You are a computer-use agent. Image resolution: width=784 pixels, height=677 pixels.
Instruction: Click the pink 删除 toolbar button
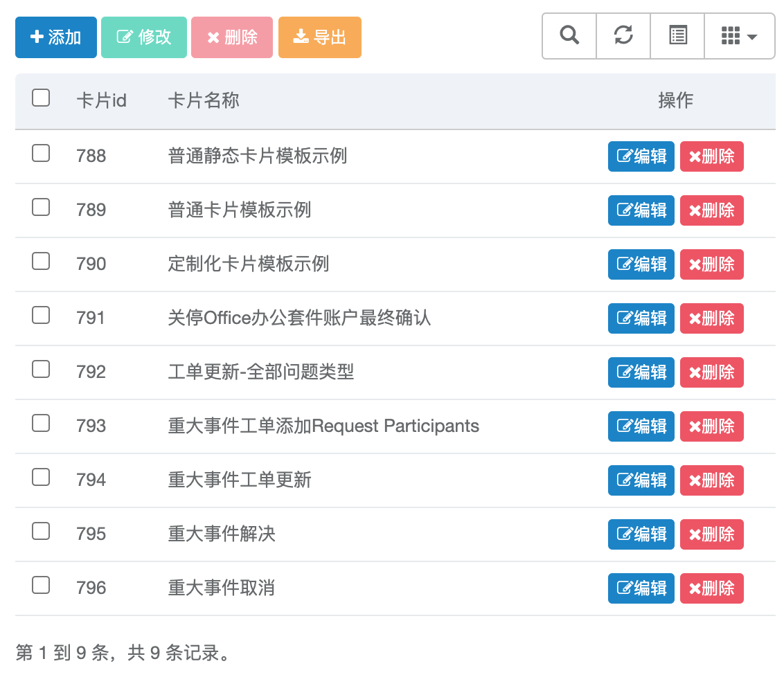pyautogui.click(x=232, y=37)
